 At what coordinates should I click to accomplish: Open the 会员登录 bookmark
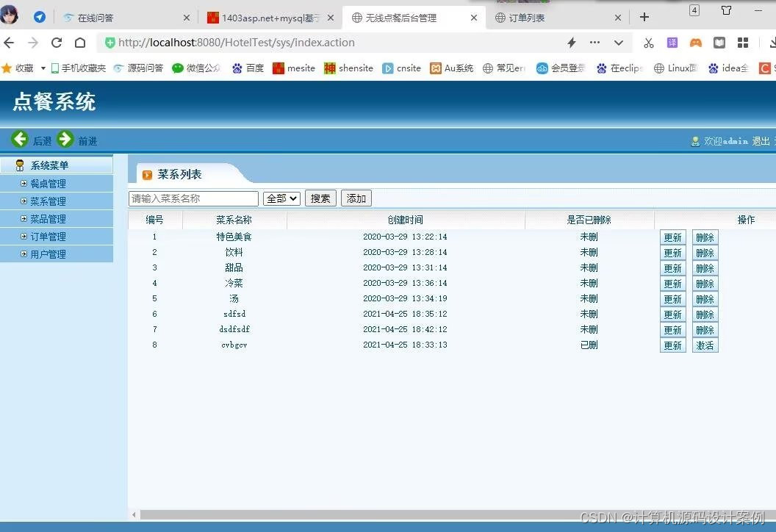point(561,68)
